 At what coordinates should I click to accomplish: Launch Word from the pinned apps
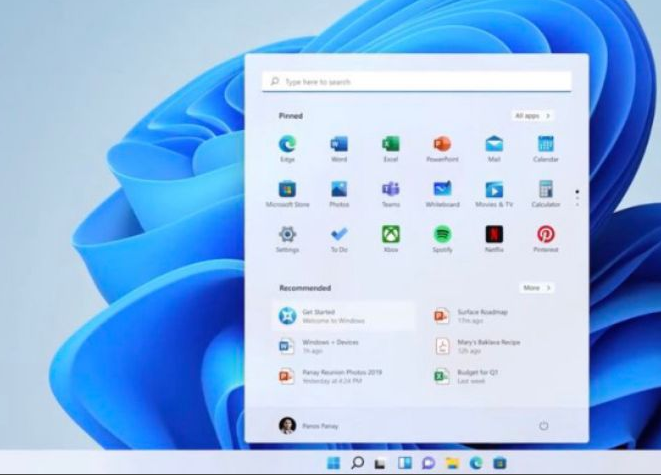tap(339, 145)
